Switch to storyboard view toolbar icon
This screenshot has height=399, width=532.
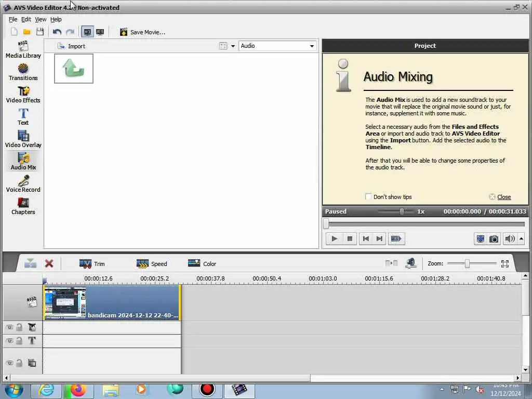100,32
